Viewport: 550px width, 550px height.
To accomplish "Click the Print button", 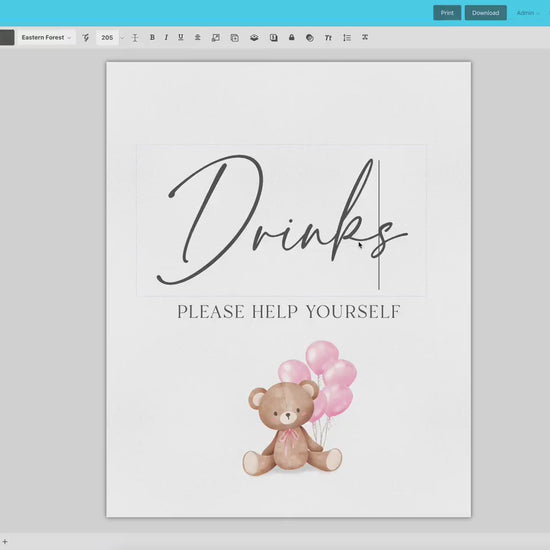I will pyautogui.click(x=447, y=13).
